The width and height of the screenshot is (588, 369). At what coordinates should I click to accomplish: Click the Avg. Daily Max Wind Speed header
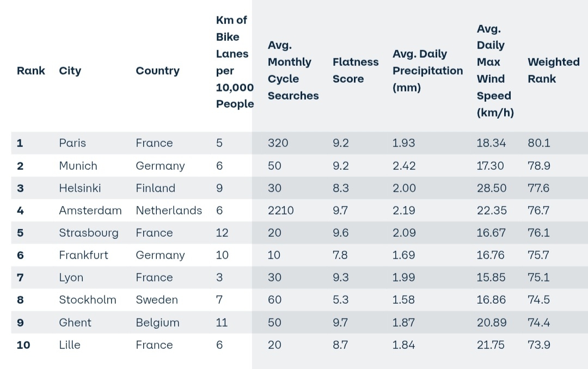pos(495,71)
